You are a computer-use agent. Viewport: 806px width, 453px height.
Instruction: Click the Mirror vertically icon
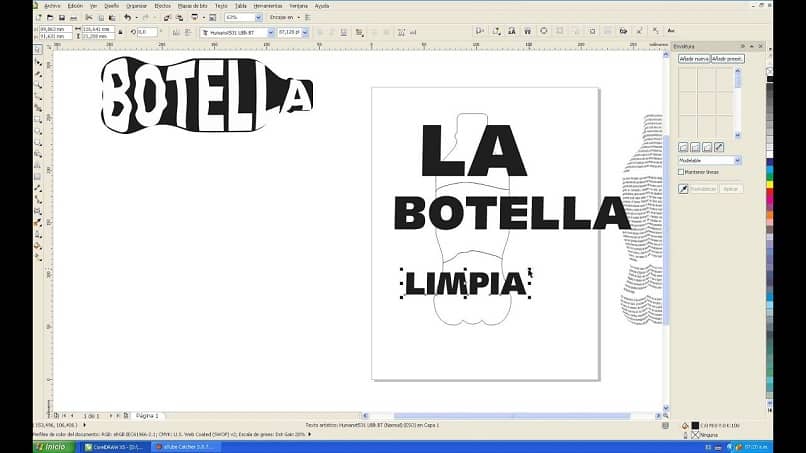[x=188, y=32]
